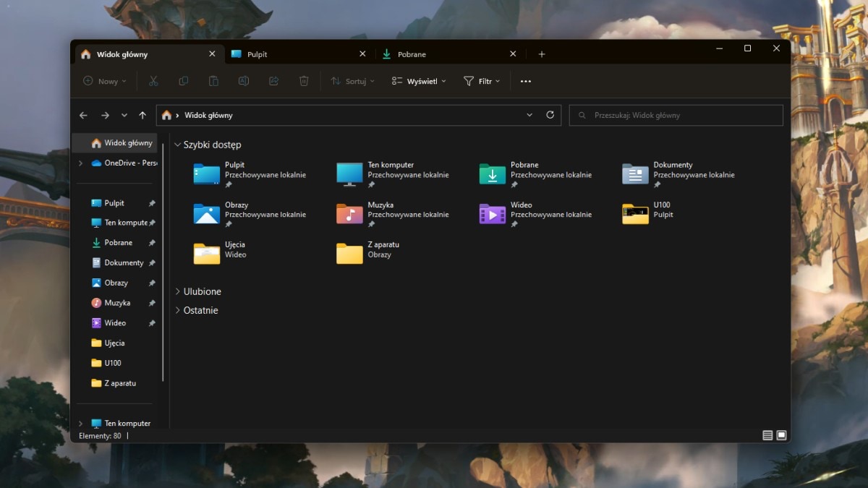Open the Z aparatu folder thumbnail
The width and height of the screenshot is (868, 488).
pos(349,253)
